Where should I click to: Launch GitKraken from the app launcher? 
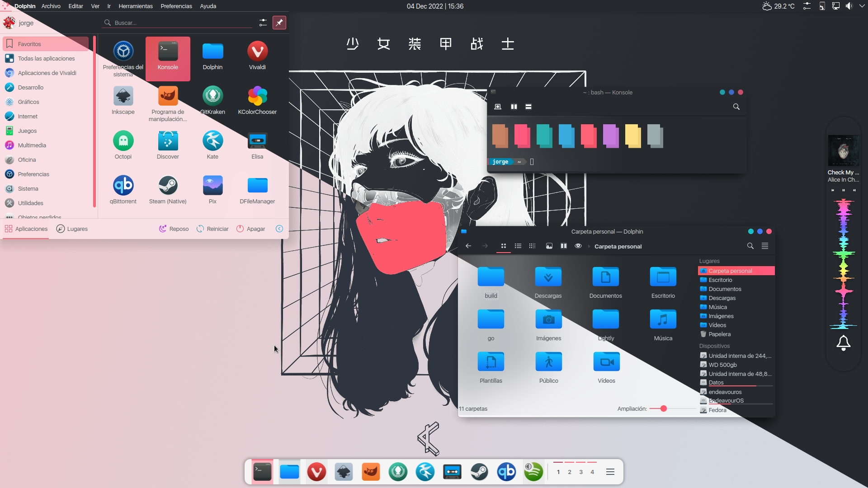pos(213,96)
